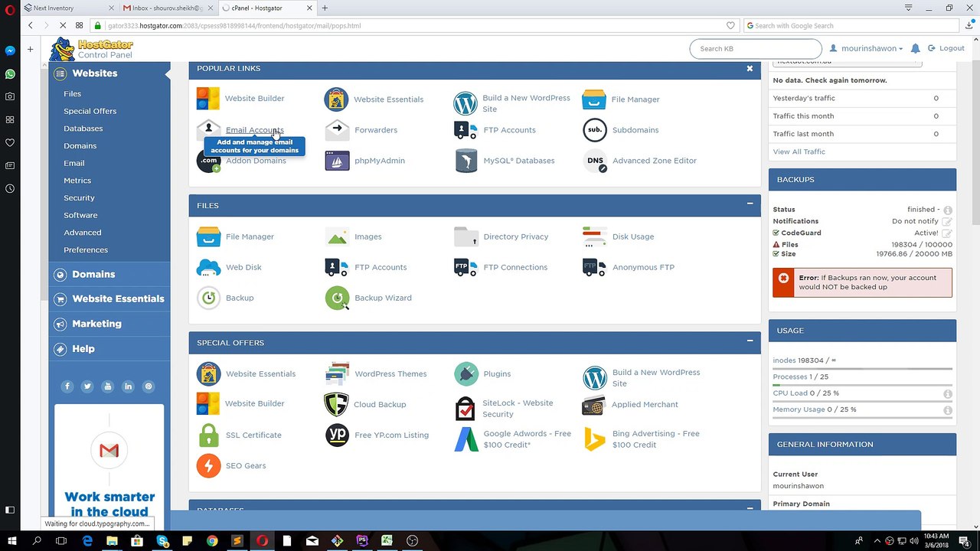Switch to the Gmail Inbox browser tab

[x=168, y=8]
